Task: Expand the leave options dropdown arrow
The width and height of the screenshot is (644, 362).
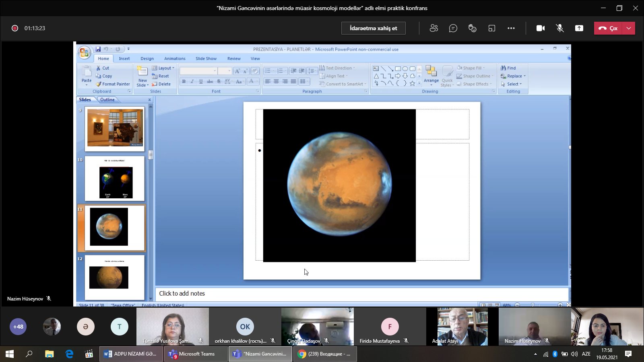Action: point(628,28)
